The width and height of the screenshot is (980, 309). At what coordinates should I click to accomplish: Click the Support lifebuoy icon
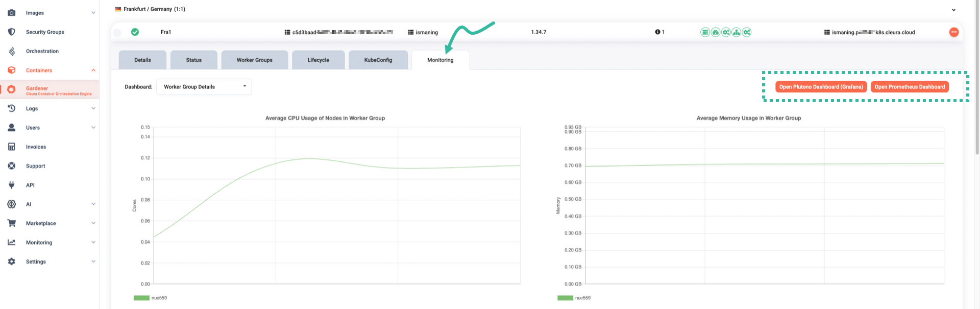point(11,166)
